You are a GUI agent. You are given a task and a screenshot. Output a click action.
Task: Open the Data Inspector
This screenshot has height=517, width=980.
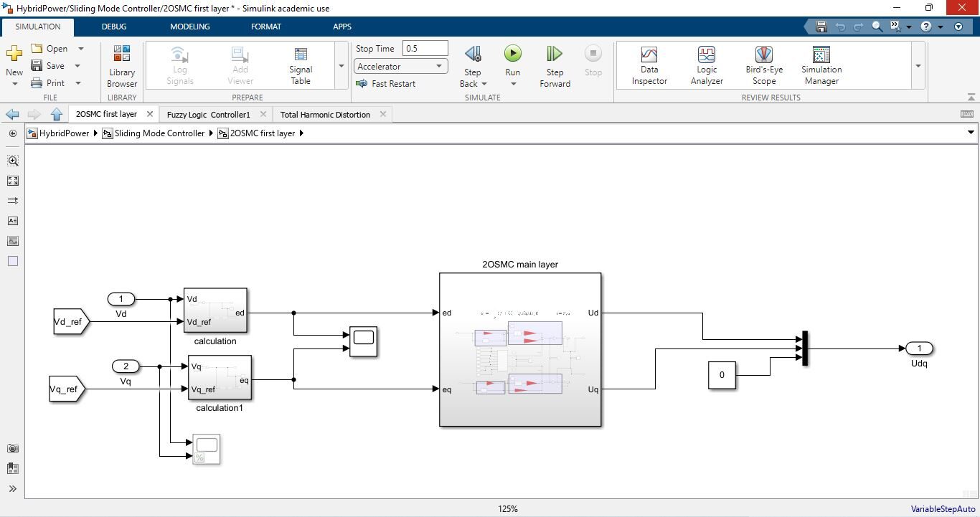(649, 66)
